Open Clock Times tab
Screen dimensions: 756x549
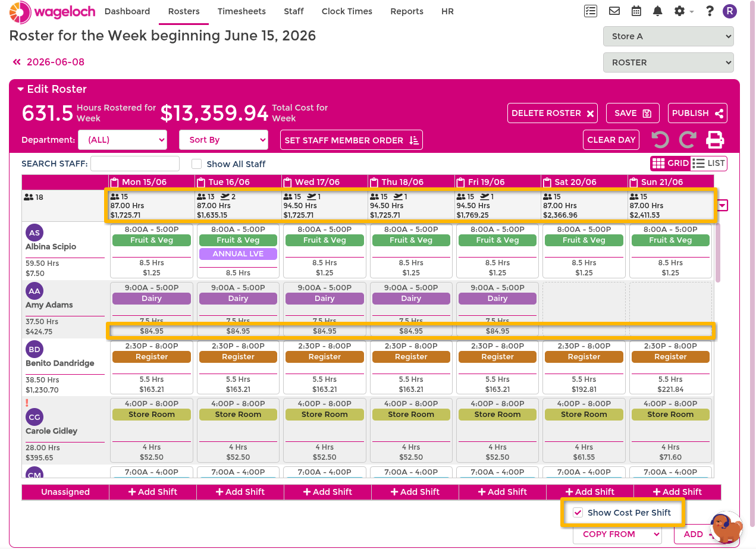coord(347,11)
